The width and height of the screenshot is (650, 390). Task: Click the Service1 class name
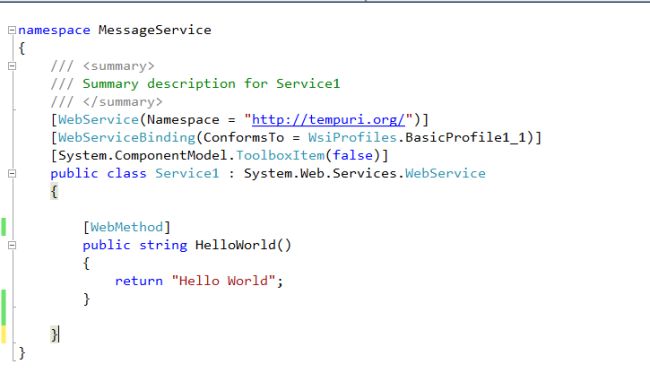(187, 173)
